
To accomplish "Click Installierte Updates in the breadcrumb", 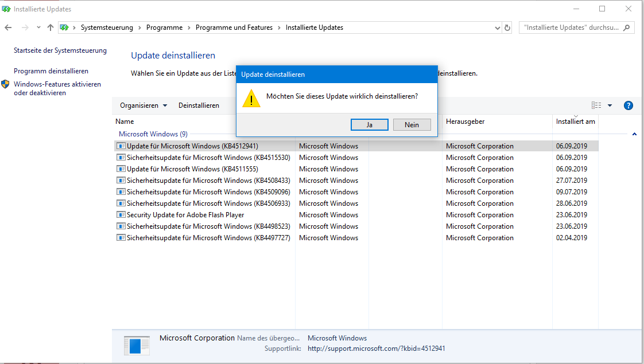I will point(315,28).
